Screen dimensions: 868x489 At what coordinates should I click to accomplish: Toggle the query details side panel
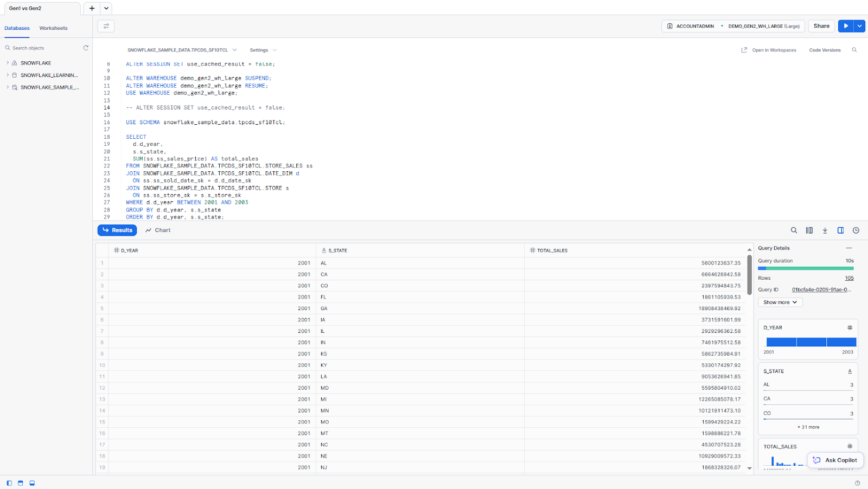840,230
